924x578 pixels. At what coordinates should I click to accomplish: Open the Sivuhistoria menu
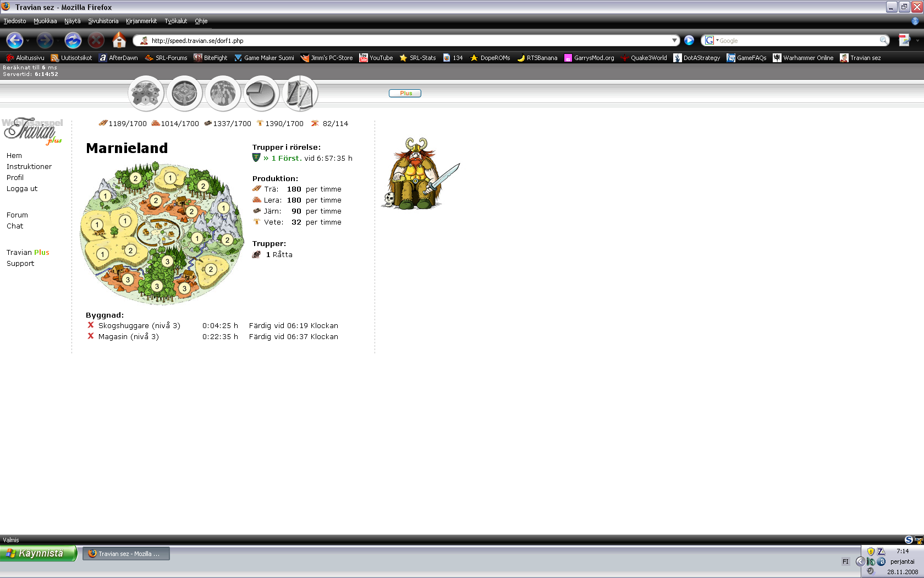[x=103, y=21]
